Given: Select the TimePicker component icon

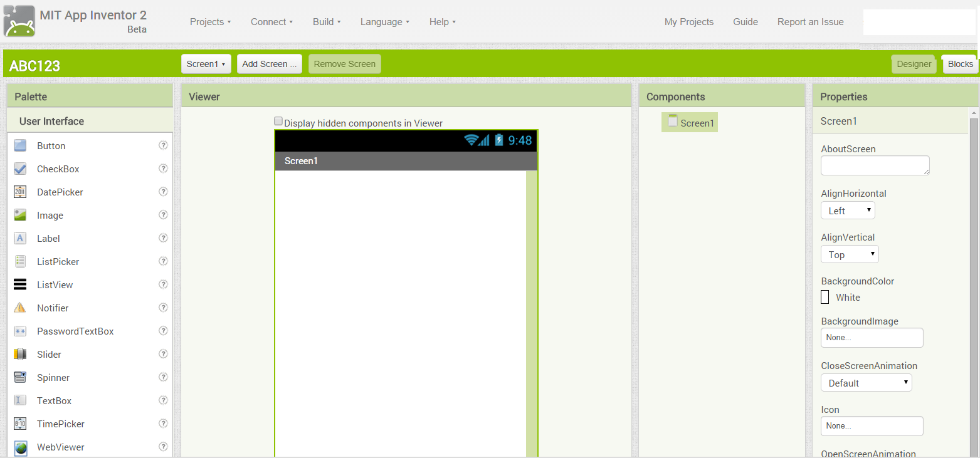Looking at the screenshot, I should (20, 424).
